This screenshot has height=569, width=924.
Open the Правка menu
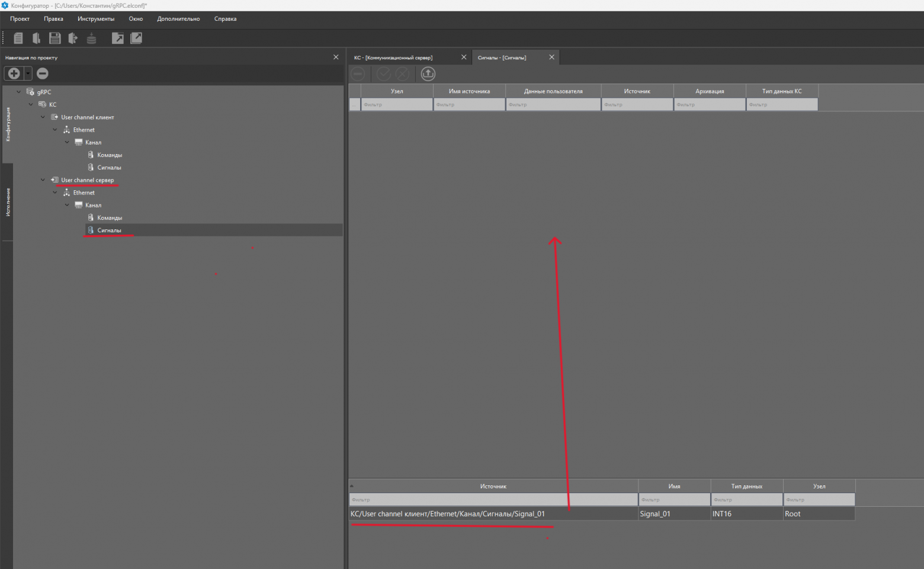[x=53, y=19]
